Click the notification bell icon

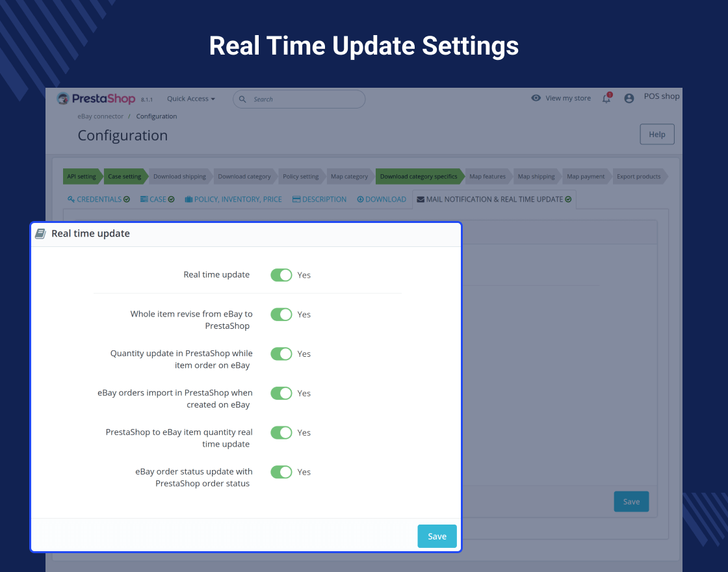pos(606,98)
